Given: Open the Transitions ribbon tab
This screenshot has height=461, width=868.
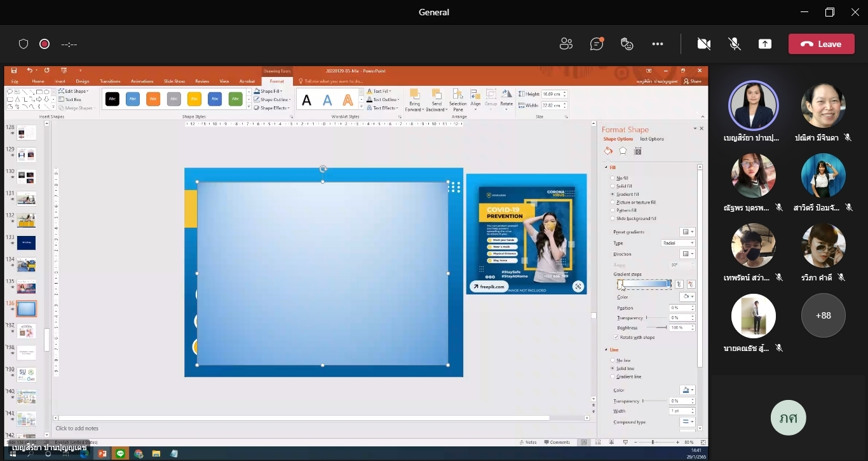Looking at the screenshot, I should click(x=110, y=81).
